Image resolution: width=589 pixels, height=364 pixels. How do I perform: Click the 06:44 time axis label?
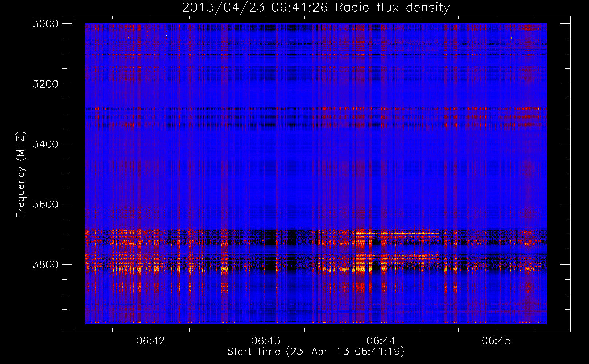(381, 341)
